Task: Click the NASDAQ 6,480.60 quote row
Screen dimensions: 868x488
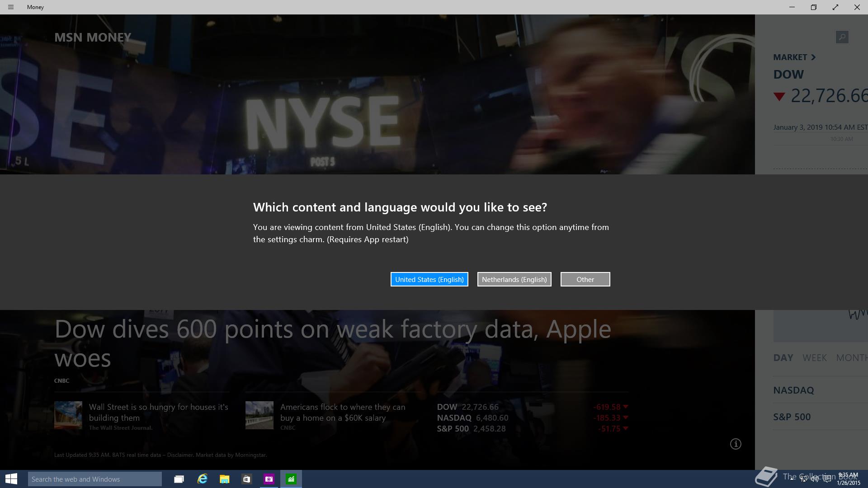Action: point(533,418)
